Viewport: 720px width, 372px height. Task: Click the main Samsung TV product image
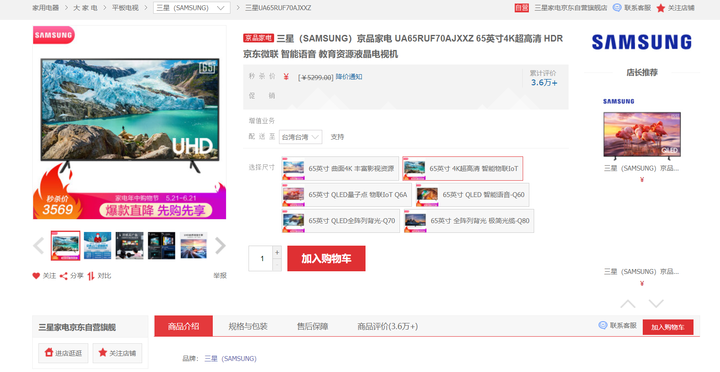click(x=129, y=122)
